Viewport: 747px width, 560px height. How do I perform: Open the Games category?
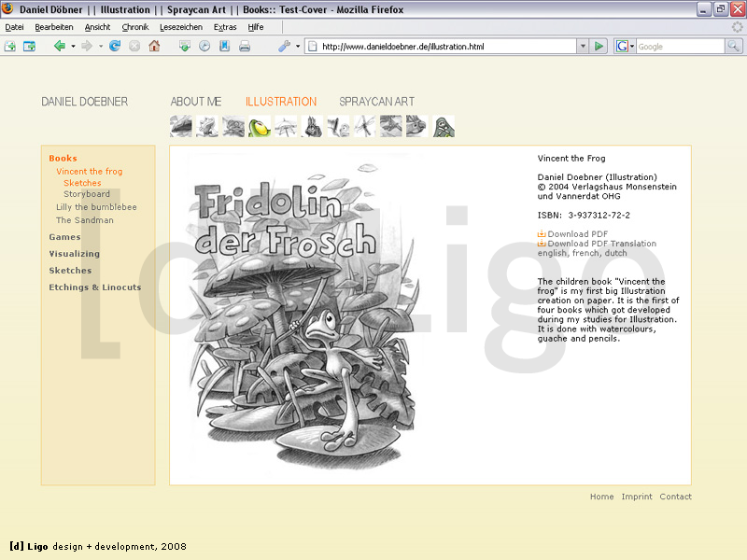[x=64, y=237]
